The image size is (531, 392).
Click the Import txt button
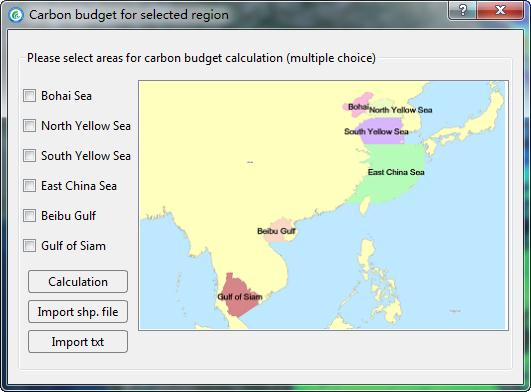(78, 342)
